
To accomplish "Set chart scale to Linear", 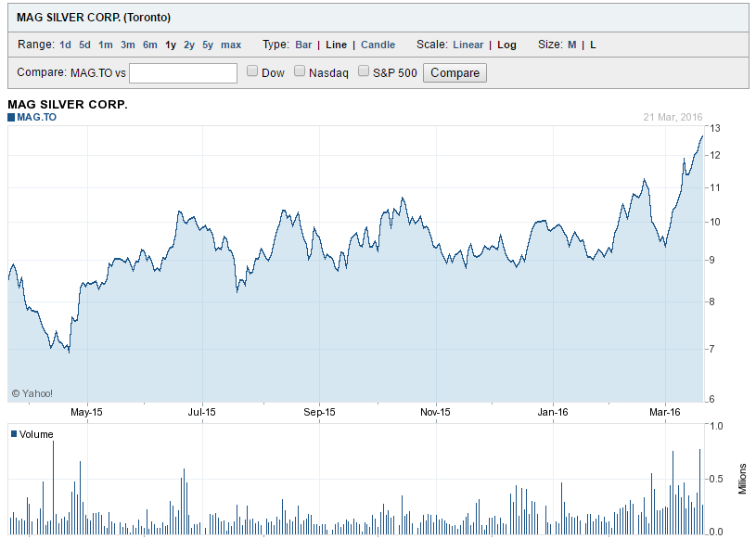I will click(468, 45).
